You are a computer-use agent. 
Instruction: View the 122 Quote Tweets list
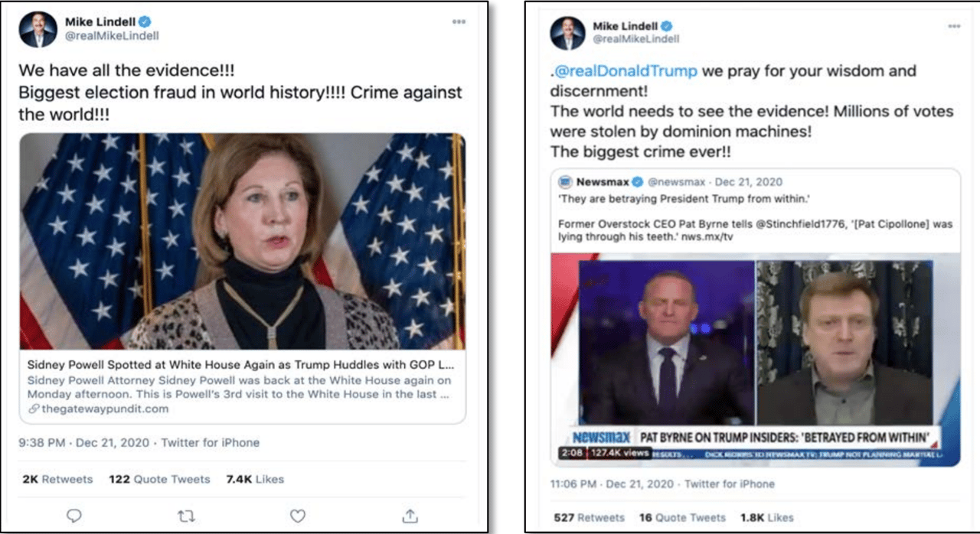[x=159, y=479]
